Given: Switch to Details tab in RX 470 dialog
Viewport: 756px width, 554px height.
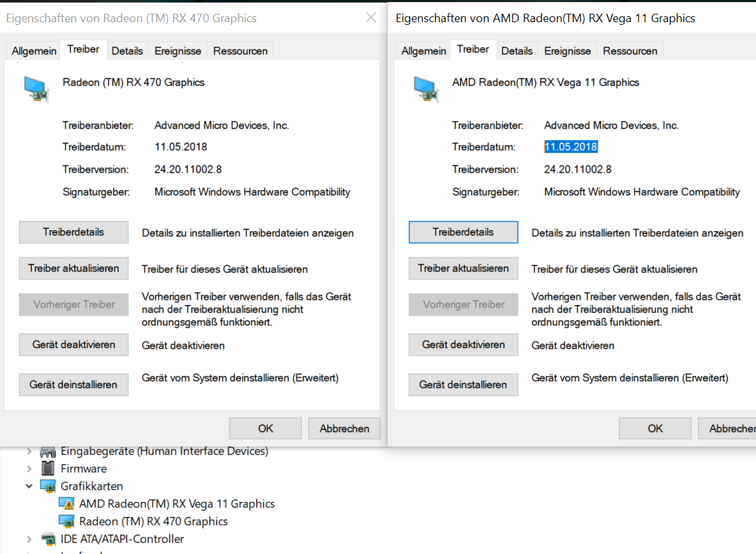Looking at the screenshot, I should tap(127, 51).
